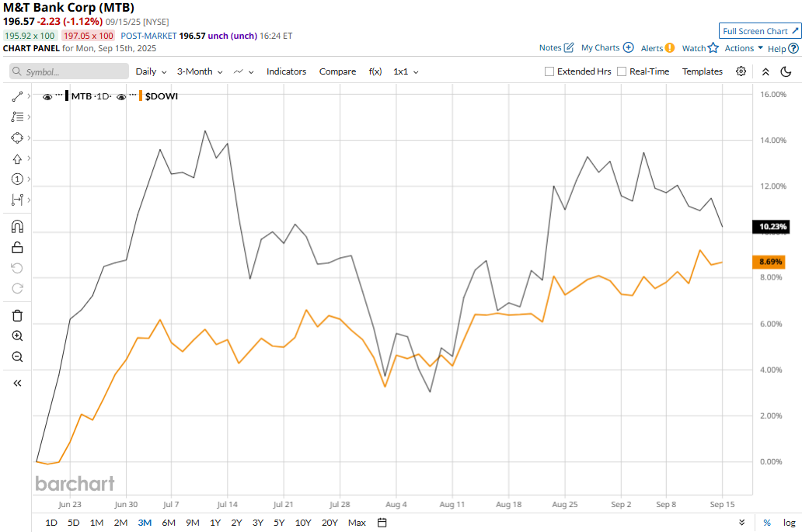The image size is (802, 532).
Task: Open Full Screen Chart
Action: click(x=760, y=31)
